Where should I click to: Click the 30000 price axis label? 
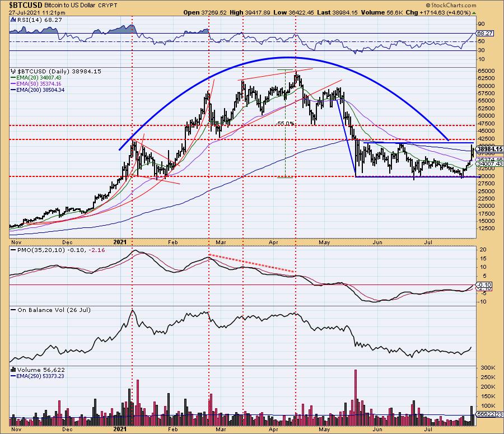pyautogui.click(x=486, y=176)
